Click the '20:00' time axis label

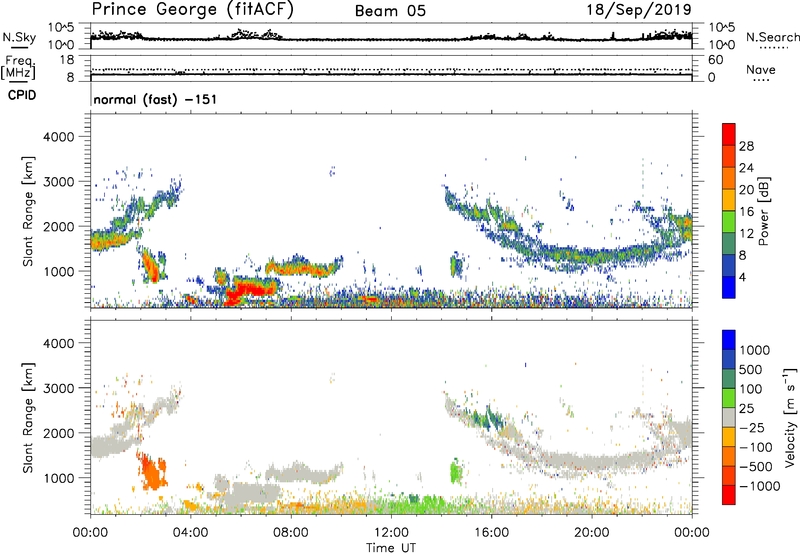(591, 532)
